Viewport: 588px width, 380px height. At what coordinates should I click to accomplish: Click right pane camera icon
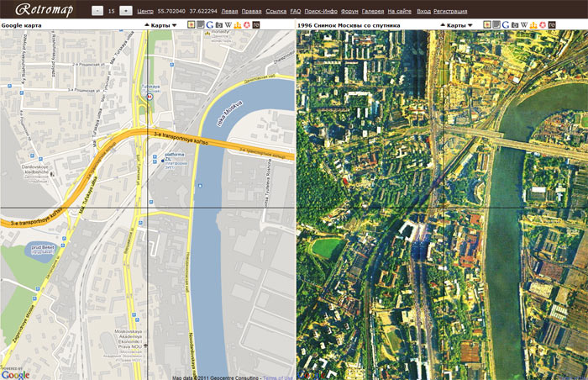coord(515,24)
